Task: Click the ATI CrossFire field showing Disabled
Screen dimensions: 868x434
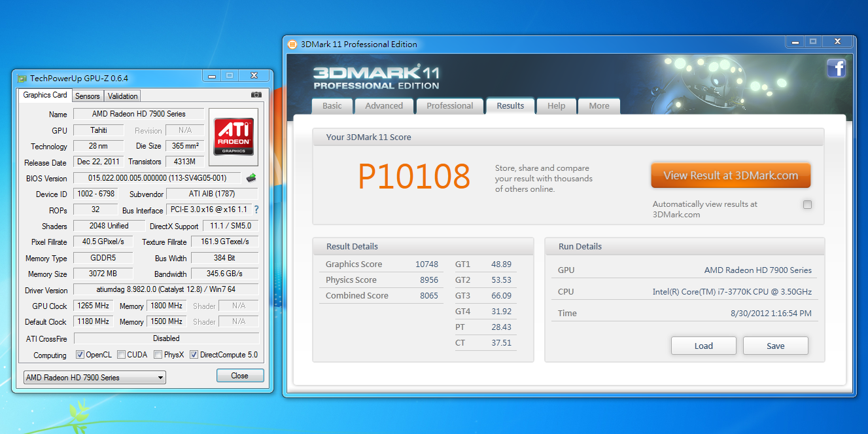Action: pyautogui.click(x=166, y=338)
